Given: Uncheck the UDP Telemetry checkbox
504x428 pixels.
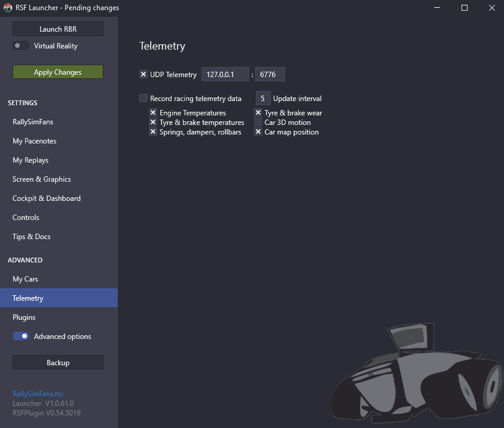Looking at the screenshot, I should 143,75.
